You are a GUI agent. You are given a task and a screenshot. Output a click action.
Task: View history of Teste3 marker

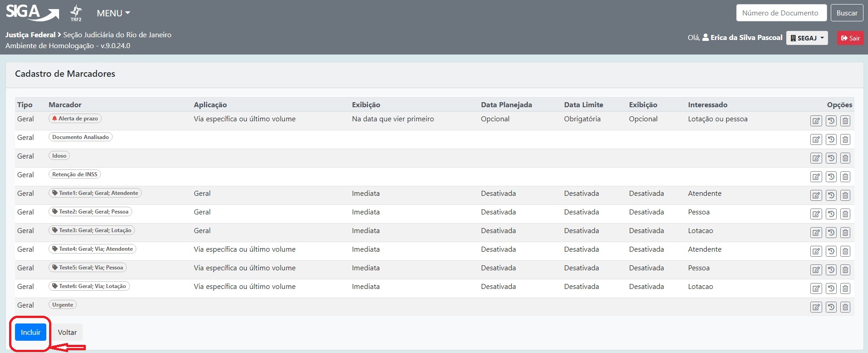[x=831, y=233]
